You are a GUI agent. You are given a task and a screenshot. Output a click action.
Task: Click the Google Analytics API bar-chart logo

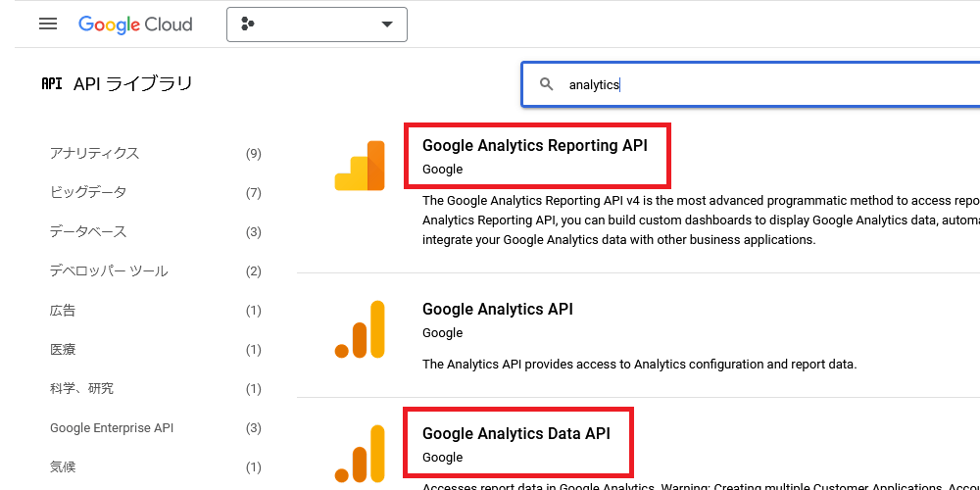pyautogui.click(x=360, y=329)
